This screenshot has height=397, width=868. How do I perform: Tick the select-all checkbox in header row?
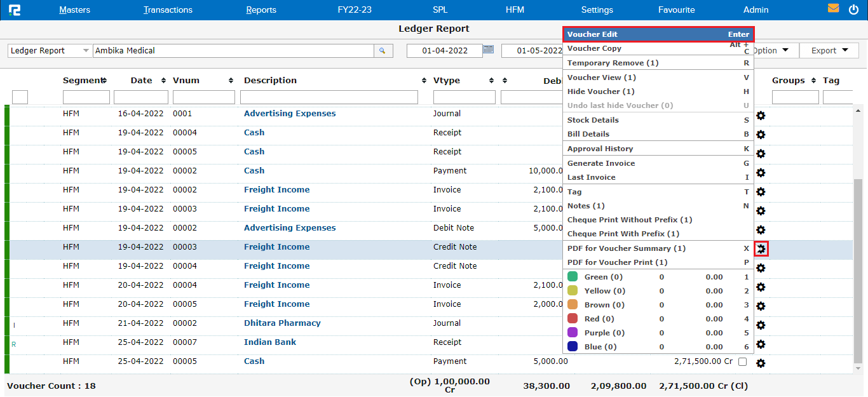(x=20, y=97)
